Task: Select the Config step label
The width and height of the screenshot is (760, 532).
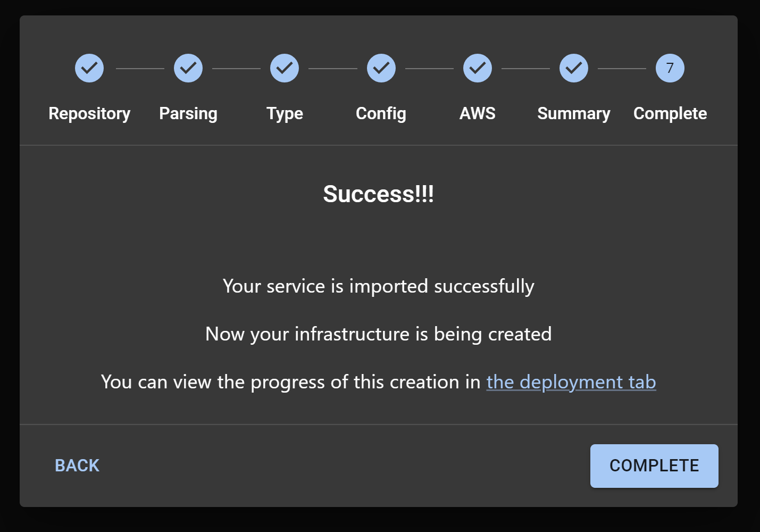Action: 381,114
